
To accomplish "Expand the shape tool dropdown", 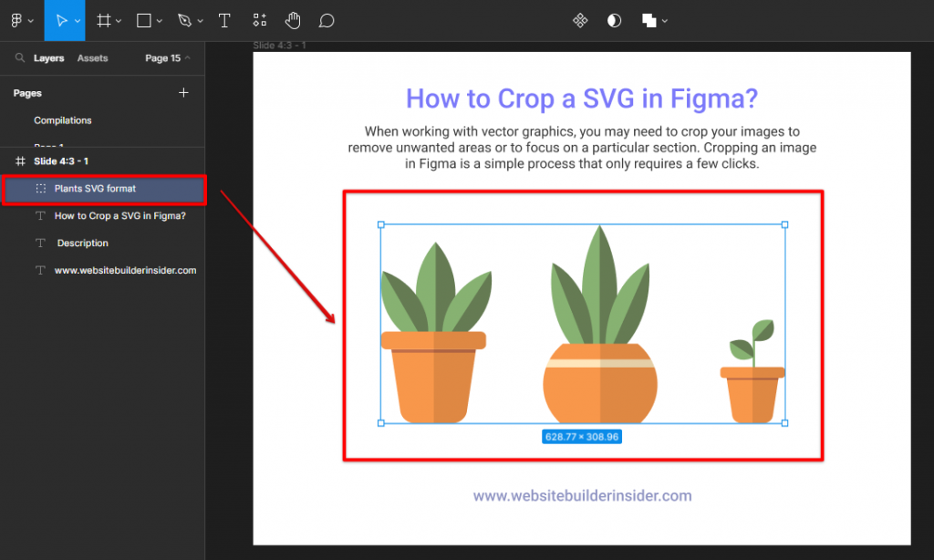I will (158, 20).
